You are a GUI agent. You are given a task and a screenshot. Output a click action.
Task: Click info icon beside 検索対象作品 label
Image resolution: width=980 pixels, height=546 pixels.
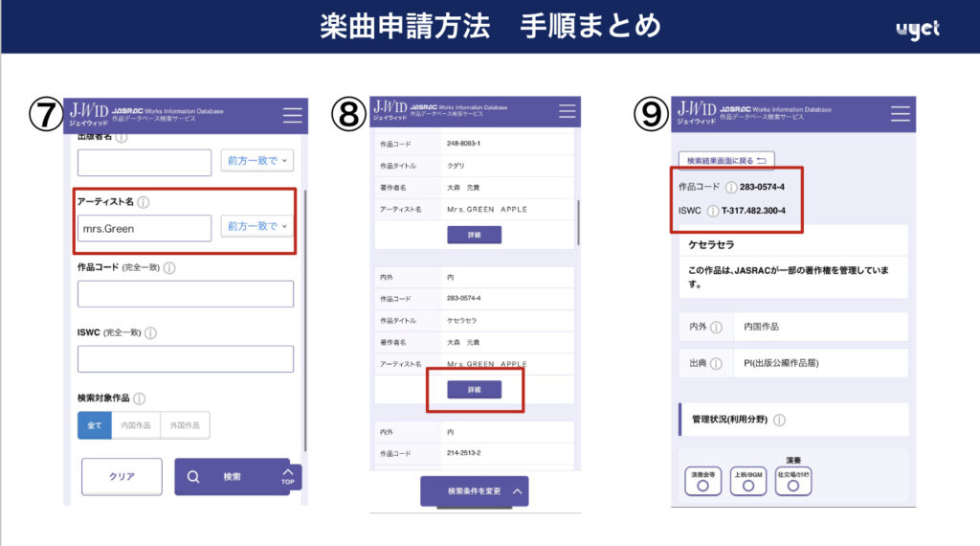[140, 398]
